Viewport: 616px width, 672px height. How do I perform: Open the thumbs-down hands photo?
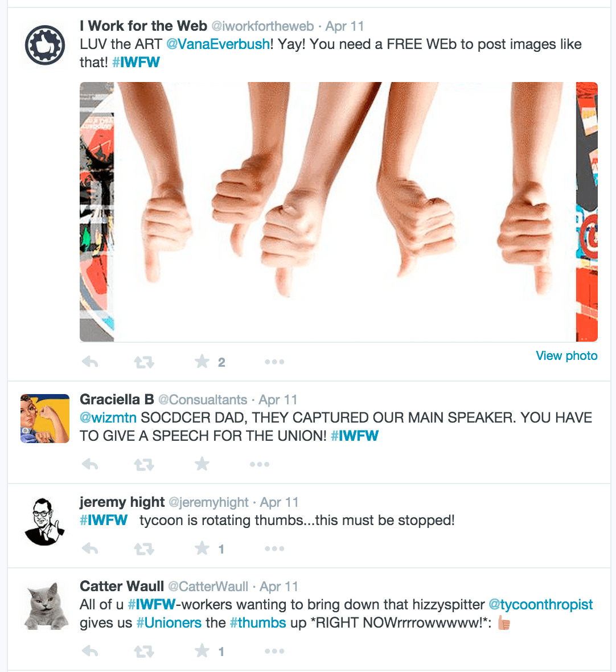tap(338, 212)
